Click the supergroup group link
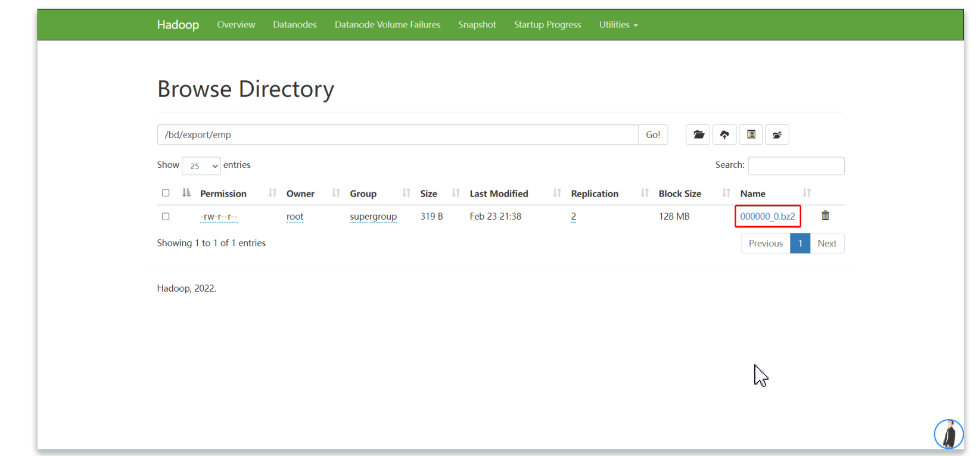 coord(374,217)
